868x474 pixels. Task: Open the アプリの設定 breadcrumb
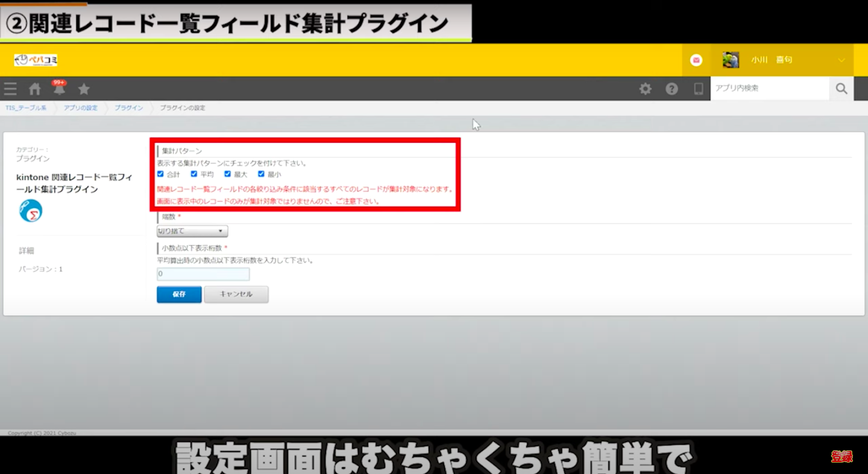click(x=80, y=108)
